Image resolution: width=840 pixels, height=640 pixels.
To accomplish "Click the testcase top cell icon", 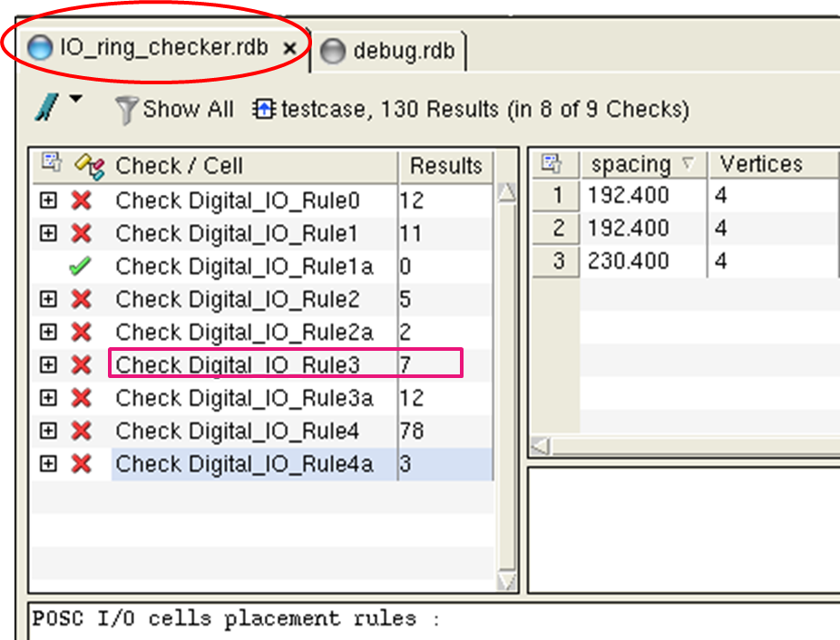I will pos(264,110).
